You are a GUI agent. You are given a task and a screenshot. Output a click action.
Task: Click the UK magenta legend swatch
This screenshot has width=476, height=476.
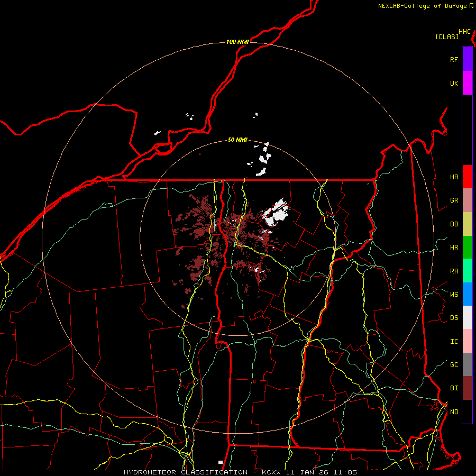click(x=467, y=83)
